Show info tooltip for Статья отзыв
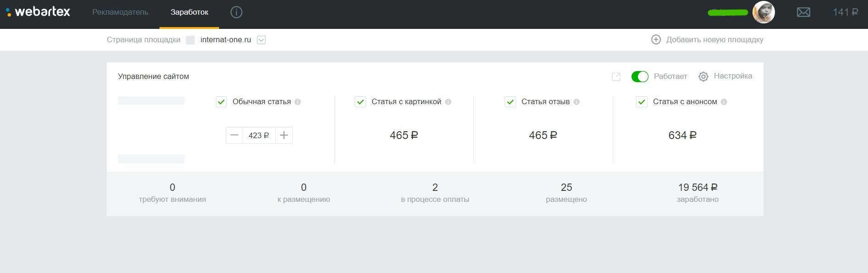868x273 pixels. (577, 102)
